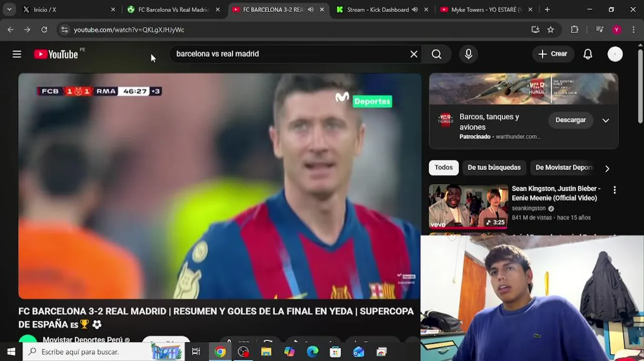Click Windows taskbar search box
The height and width of the screenshot is (361, 644).
point(103,352)
